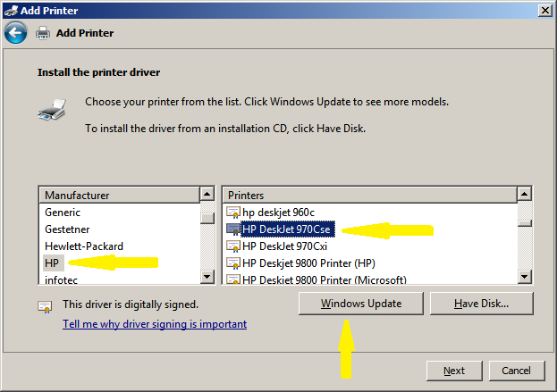Cancel the Add Printer wizard
Image resolution: width=557 pixels, height=392 pixels.
click(517, 371)
